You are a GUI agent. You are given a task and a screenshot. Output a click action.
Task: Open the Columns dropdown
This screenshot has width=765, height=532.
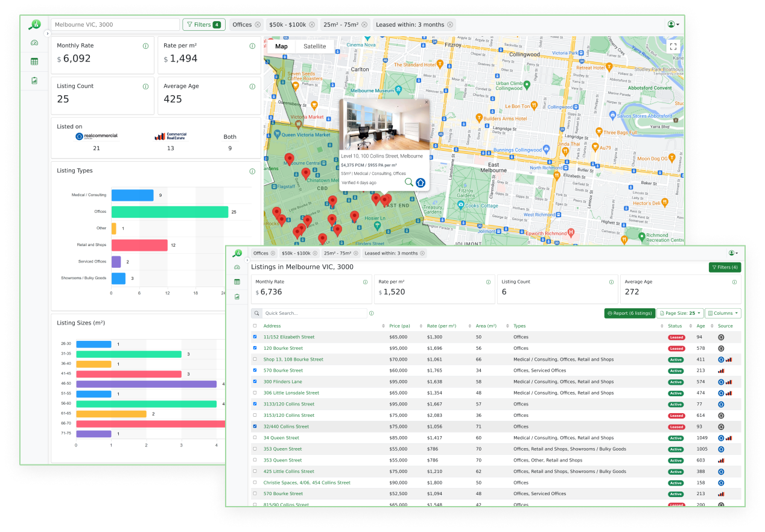pos(723,313)
